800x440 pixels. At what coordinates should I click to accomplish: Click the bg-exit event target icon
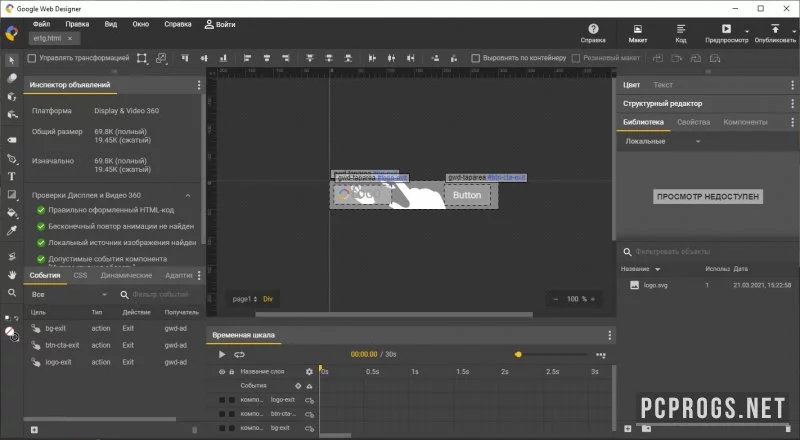(x=36, y=329)
